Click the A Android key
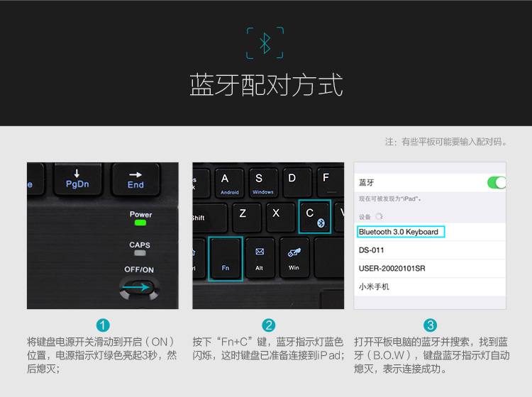 click(229, 183)
